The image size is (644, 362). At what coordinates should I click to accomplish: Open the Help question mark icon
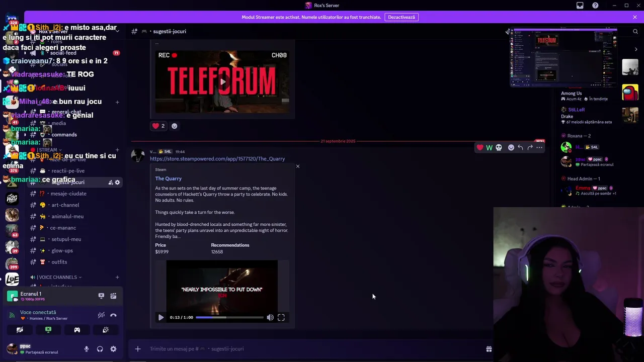pyautogui.click(x=595, y=6)
